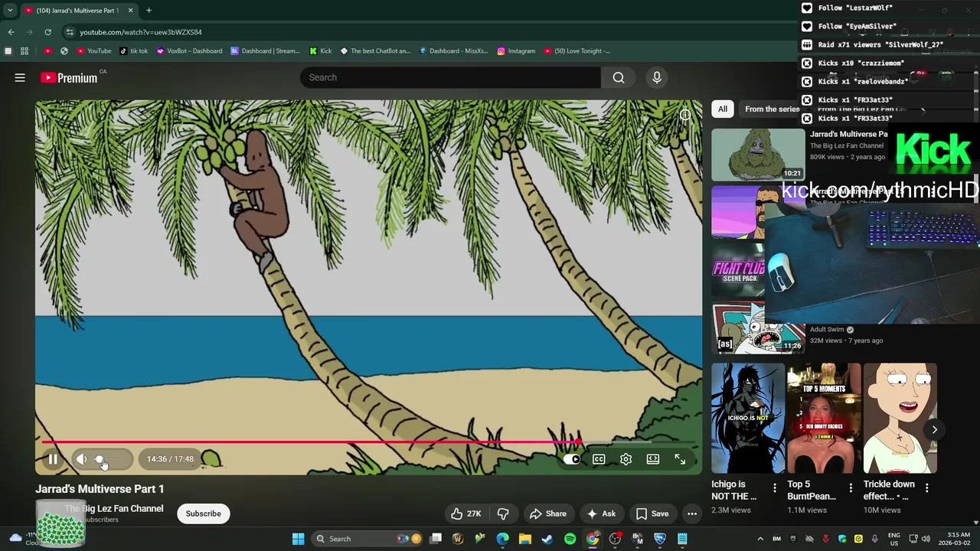
Task: Open Google Chrome from the taskbar
Action: coord(593,539)
